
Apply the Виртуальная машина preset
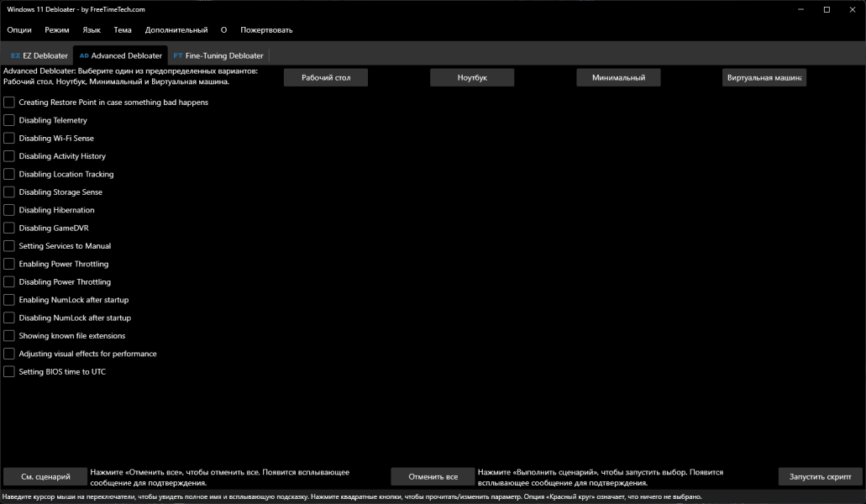(x=764, y=77)
